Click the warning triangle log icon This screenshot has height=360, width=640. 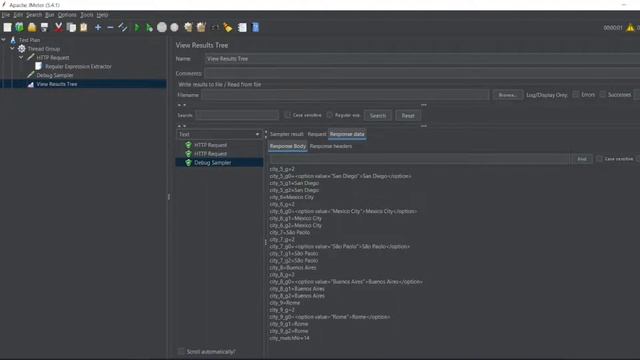click(x=630, y=28)
